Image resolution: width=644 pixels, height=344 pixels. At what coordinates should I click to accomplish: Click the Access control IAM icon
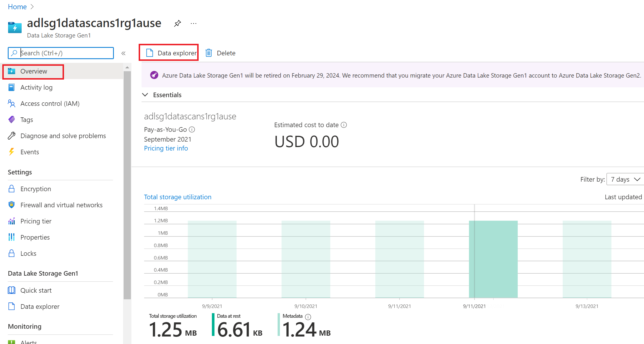[x=12, y=103]
